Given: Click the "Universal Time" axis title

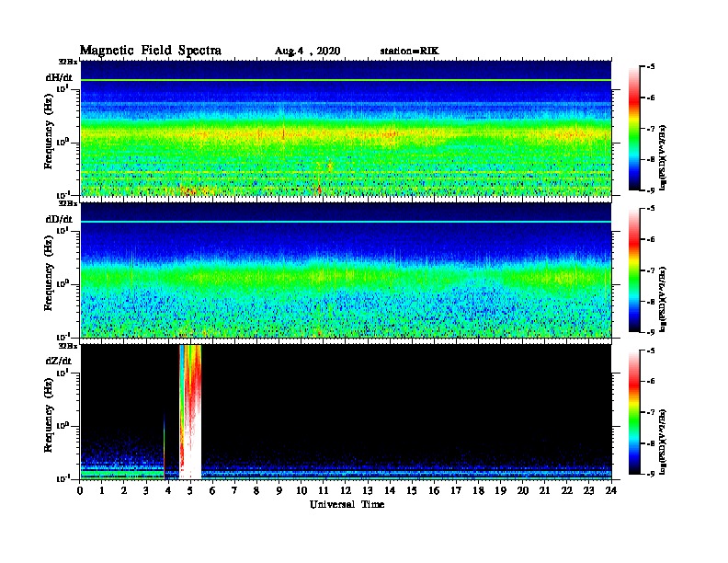Looking at the screenshot, I should click(347, 504).
